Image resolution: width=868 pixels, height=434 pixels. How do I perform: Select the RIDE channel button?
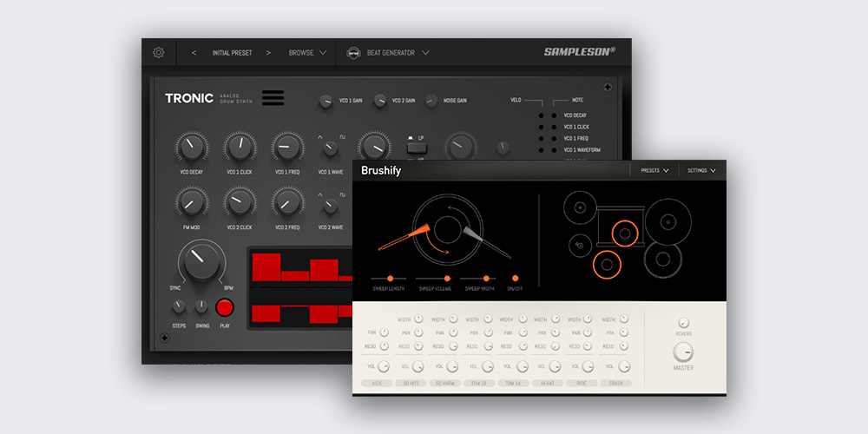[x=582, y=383]
